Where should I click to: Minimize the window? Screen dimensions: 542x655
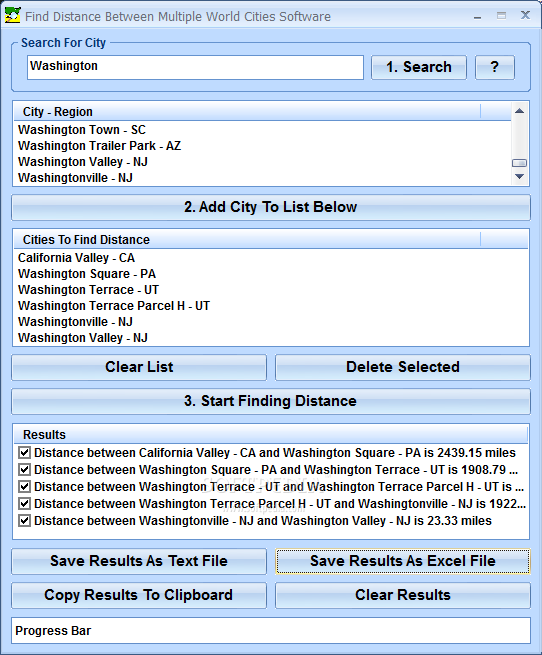[x=478, y=16]
